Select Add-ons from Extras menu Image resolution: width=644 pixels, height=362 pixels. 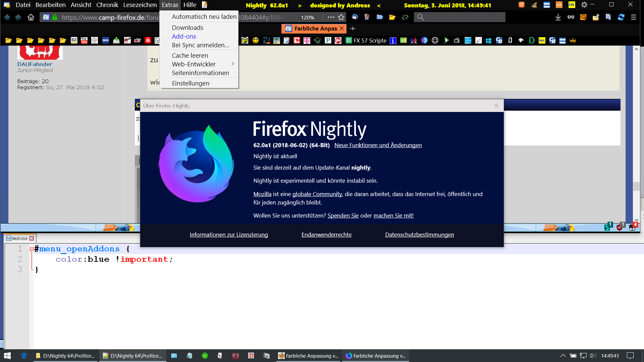click(x=184, y=37)
